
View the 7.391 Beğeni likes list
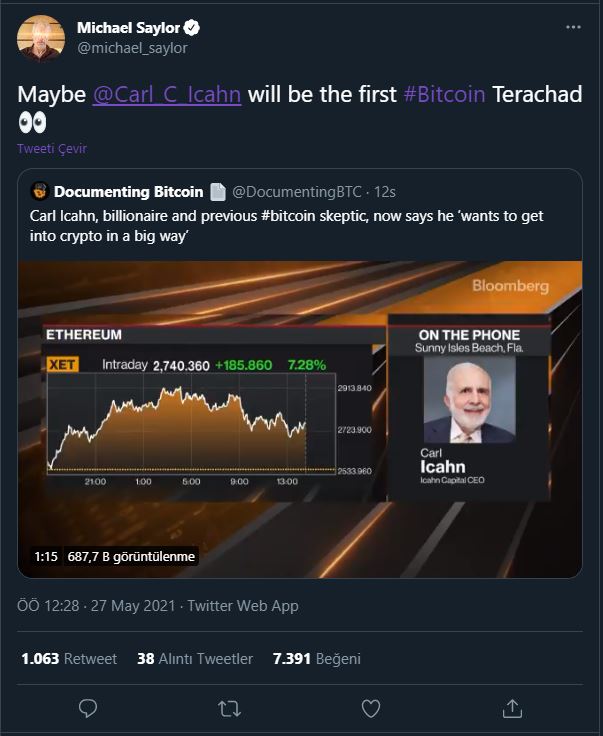click(317, 659)
